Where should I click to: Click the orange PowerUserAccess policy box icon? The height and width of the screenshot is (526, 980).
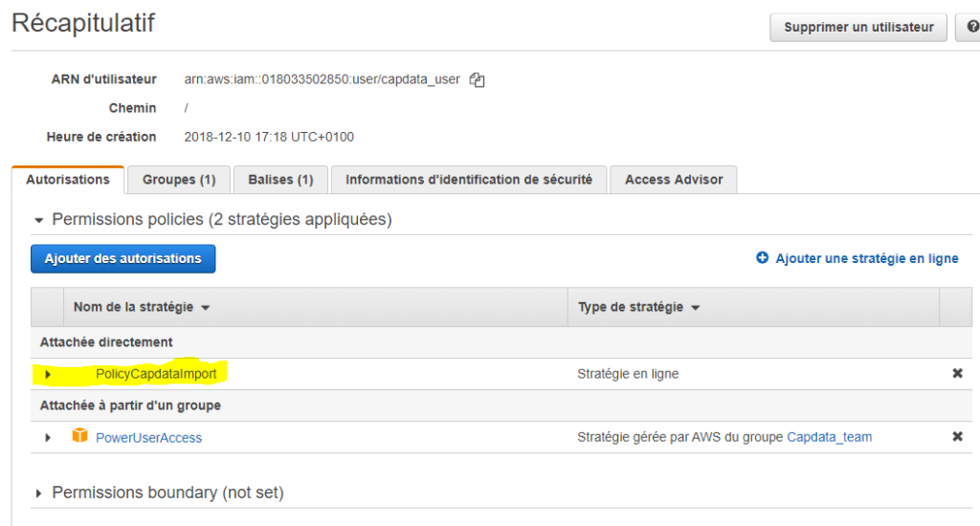click(x=80, y=435)
